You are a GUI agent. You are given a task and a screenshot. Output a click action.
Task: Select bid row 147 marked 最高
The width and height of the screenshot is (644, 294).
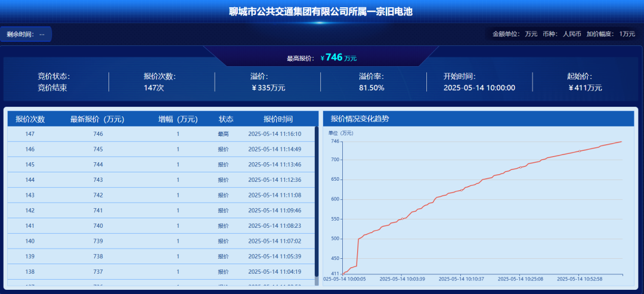click(161, 134)
